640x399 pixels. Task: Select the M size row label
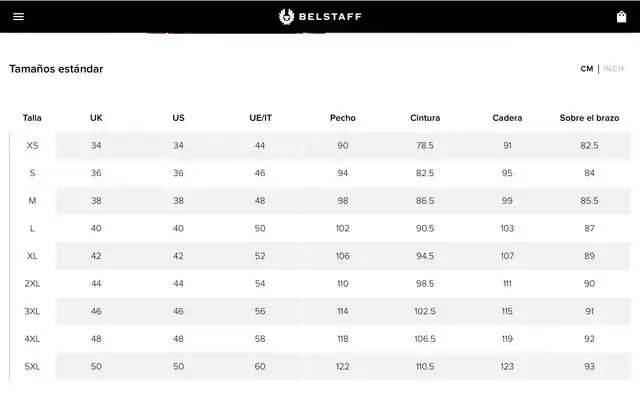click(32, 201)
